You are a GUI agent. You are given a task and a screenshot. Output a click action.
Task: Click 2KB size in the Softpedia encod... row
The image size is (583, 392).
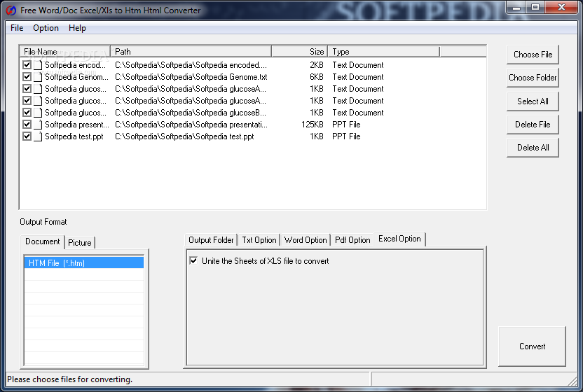click(x=317, y=65)
